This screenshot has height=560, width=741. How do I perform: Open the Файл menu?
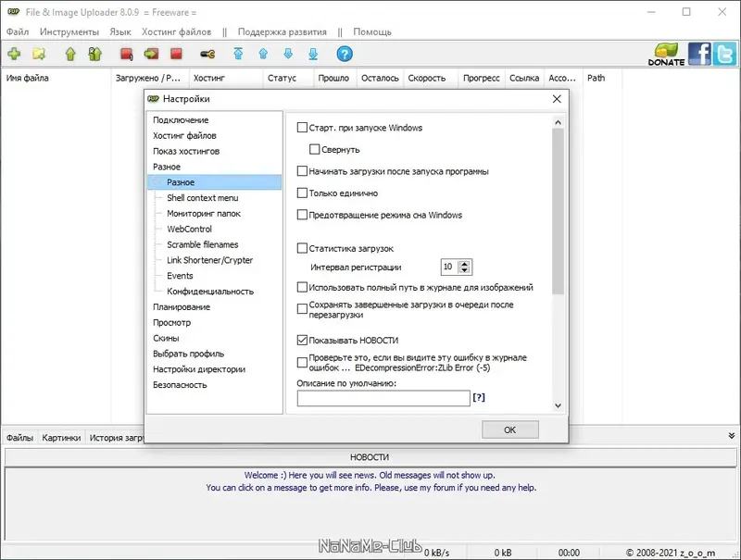click(18, 31)
